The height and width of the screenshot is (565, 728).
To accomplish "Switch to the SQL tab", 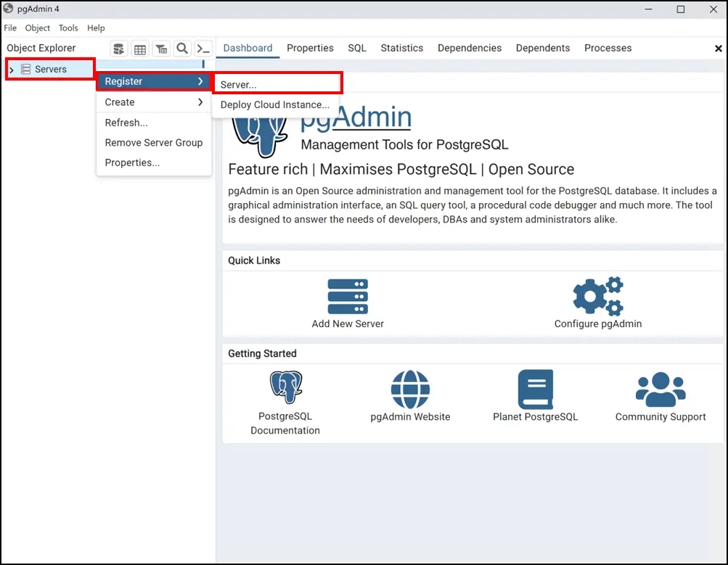I will (x=357, y=49).
